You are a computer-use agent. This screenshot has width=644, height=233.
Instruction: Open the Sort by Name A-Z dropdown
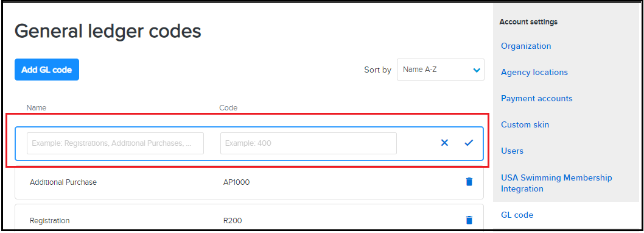point(441,70)
